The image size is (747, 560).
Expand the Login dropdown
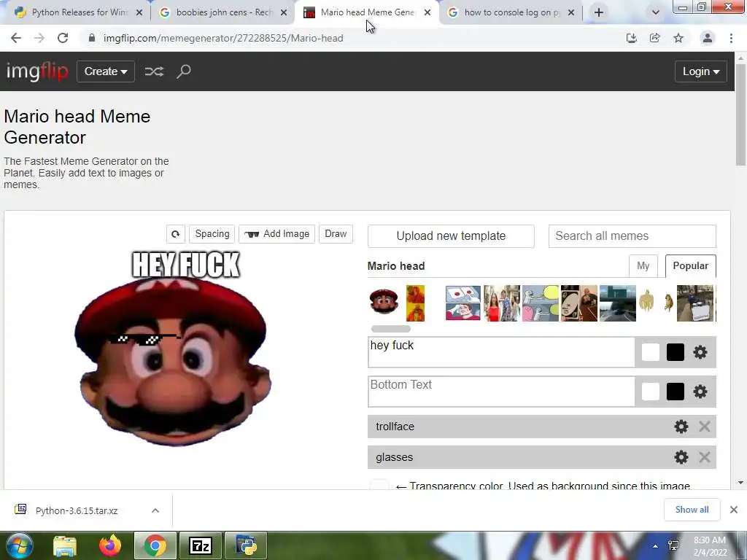coord(701,71)
